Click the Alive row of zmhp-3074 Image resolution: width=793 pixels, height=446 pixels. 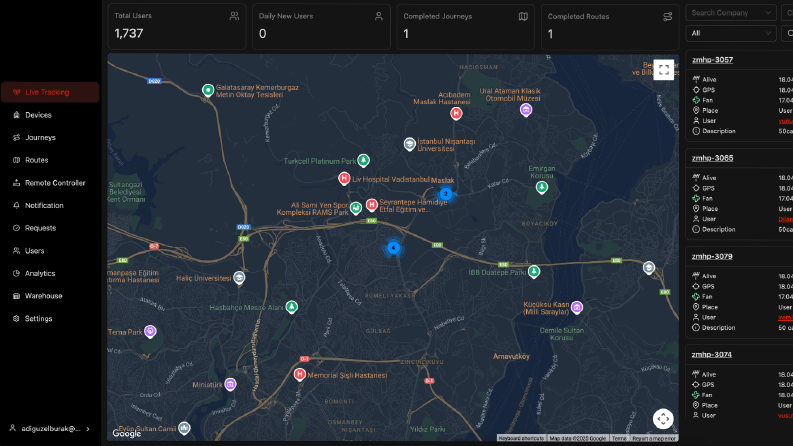point(742,375)
